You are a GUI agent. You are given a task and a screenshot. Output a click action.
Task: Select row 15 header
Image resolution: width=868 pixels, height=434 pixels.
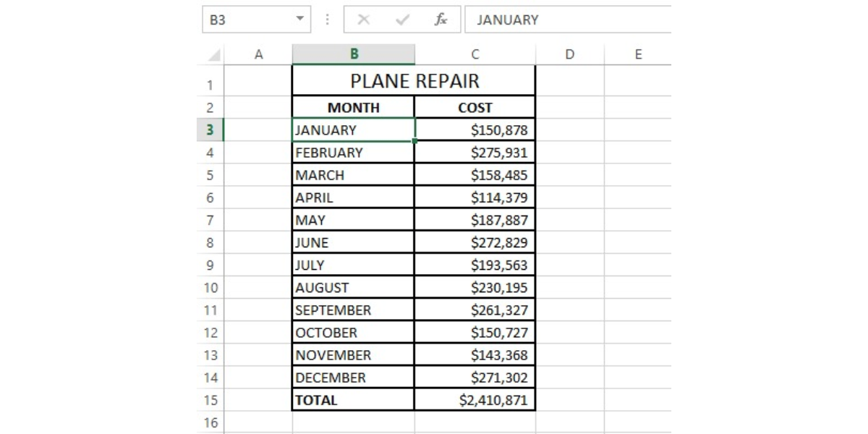click(210, 400)
